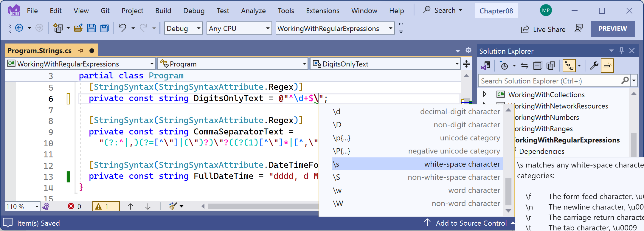
Task: Open the File menu
Action: tap(32, 11)
